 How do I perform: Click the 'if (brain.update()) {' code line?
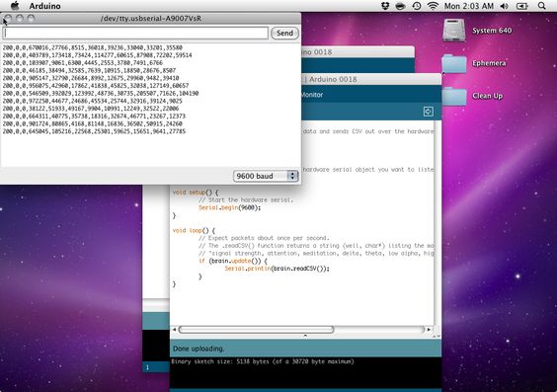(233, 261)
